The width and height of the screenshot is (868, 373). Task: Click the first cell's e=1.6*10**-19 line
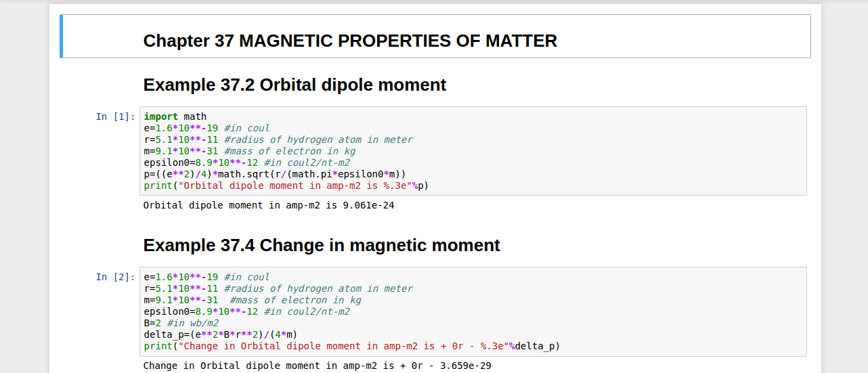[180, 128]
